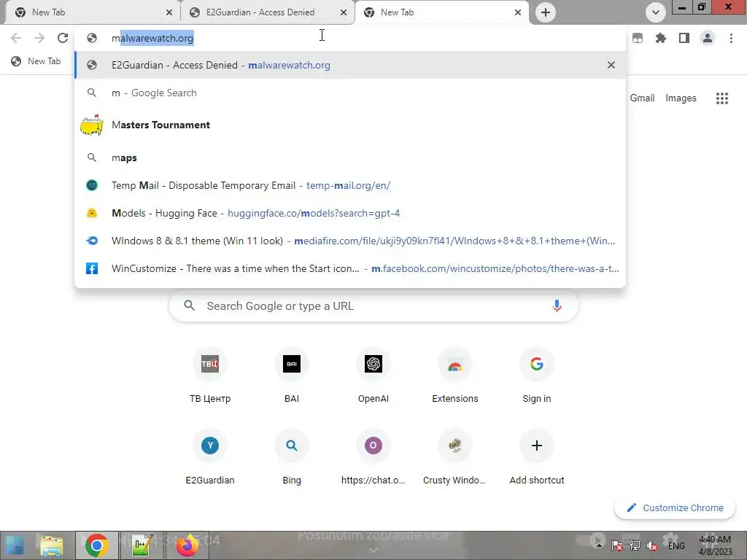Open Chrome's three-dot menu
747x560 pixels.
pos(731,38)
